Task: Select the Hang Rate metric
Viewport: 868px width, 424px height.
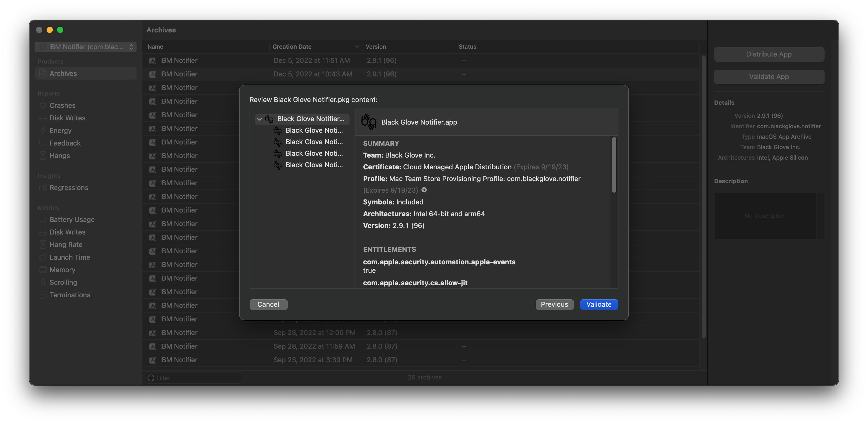Action: 66,245
